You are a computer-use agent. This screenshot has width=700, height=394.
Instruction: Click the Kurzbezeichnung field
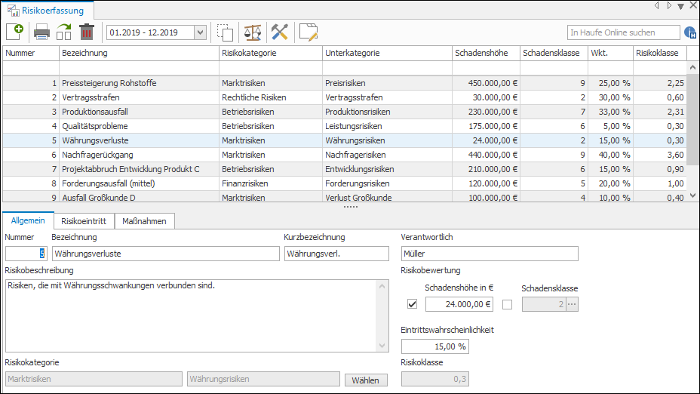click(337, 253)
